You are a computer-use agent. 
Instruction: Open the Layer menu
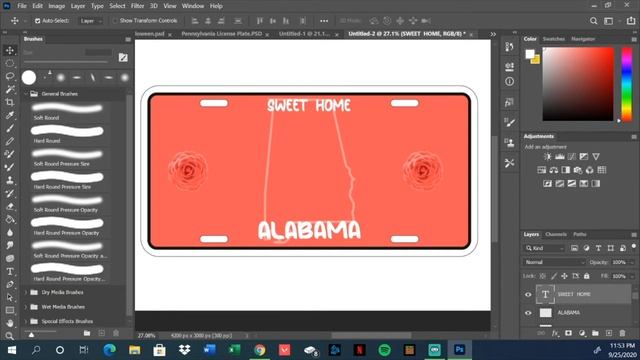point(78,6)
